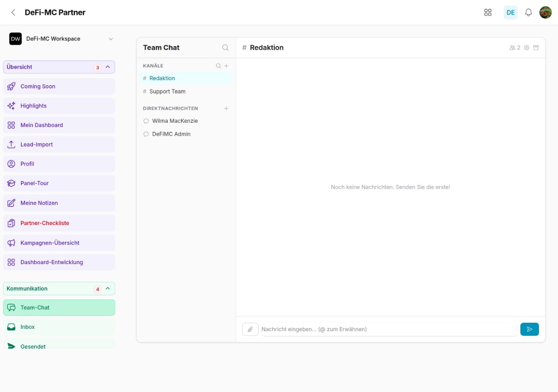The image size is (558, 392).
Task: Go back using the header arrow
Action: [x=13, y=13]
